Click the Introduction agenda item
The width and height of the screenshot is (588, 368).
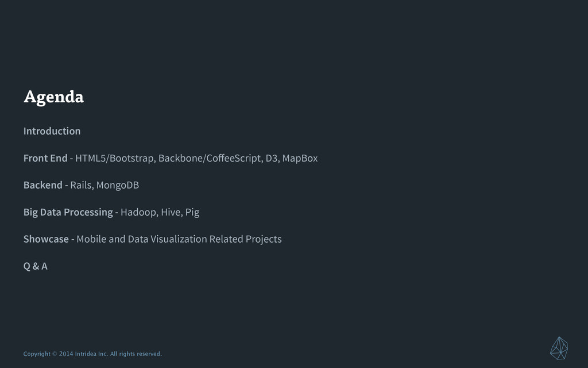point(52,131)
